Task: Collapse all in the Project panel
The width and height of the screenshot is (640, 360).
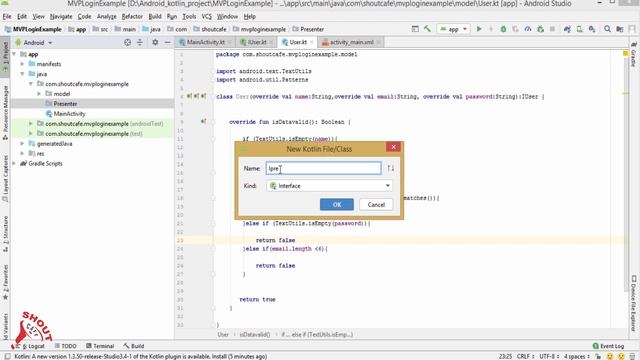Action: pyautogui.click(x=140, y=42)
